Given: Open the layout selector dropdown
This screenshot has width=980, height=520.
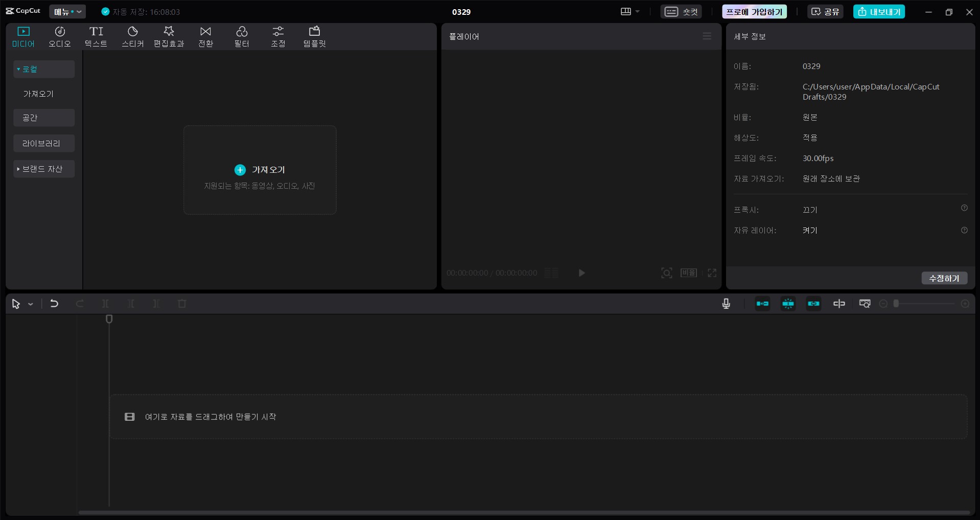Looking at the screenshot, I should coord(630,12).
